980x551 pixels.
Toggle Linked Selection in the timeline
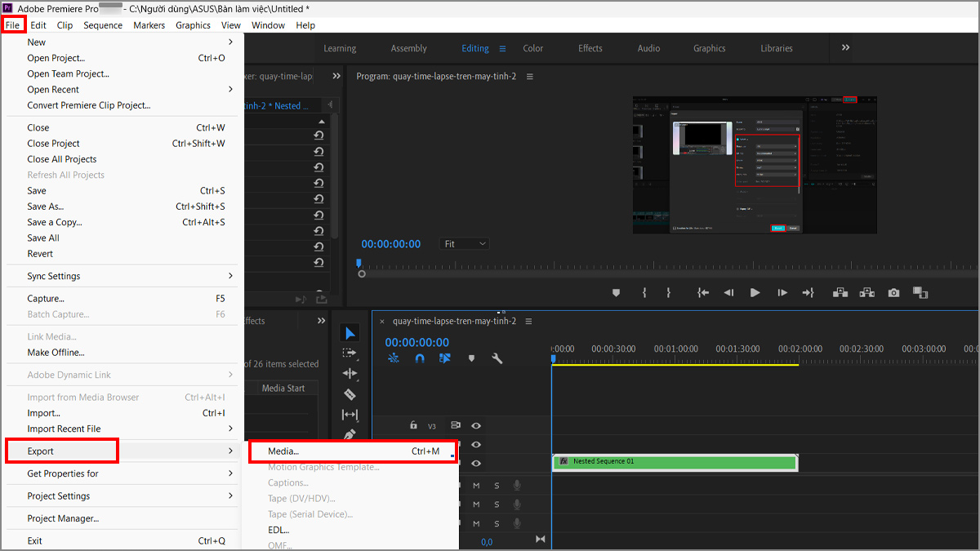tap(445, 358)
